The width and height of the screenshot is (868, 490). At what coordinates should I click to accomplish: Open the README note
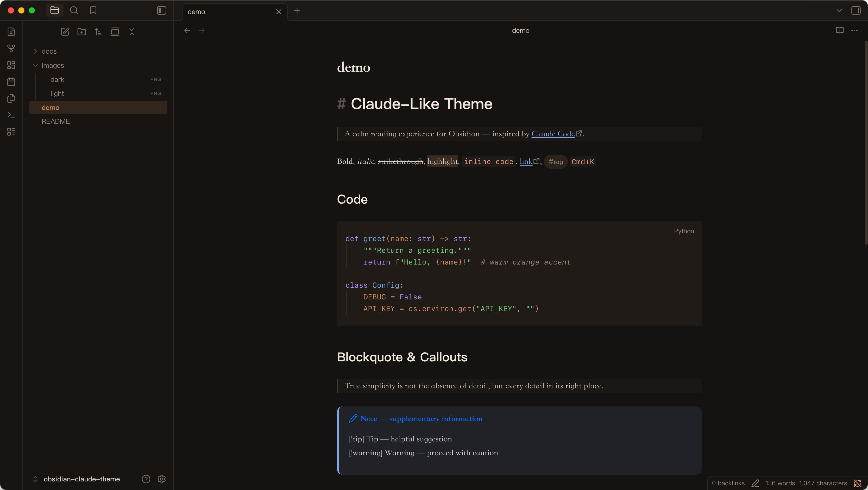point(98,121)
